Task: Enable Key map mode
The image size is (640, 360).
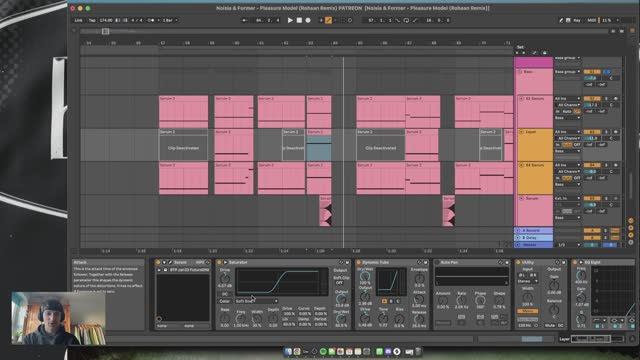Action: pyautogui.click(x=577, y=20)
